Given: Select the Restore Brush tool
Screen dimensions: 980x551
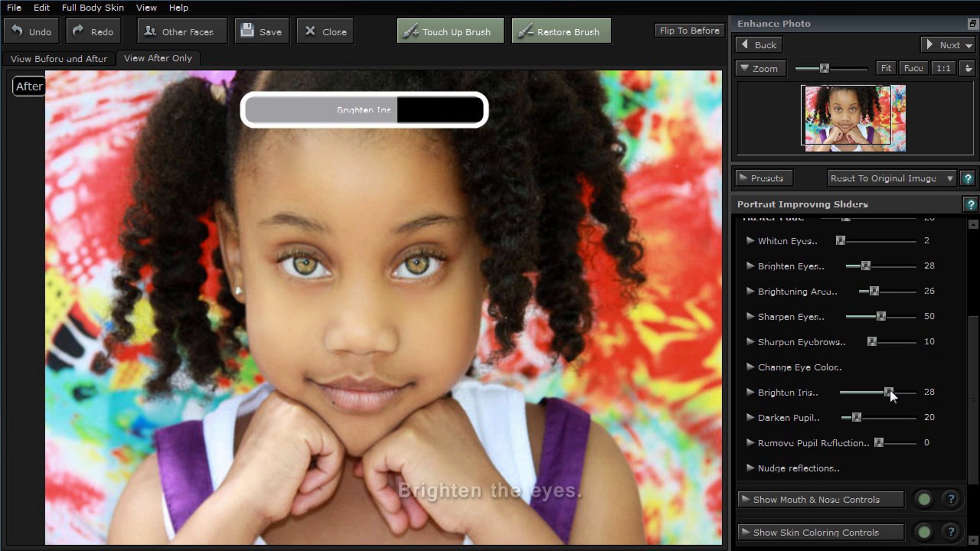Looking at the screenshot, I should (561, 31).
